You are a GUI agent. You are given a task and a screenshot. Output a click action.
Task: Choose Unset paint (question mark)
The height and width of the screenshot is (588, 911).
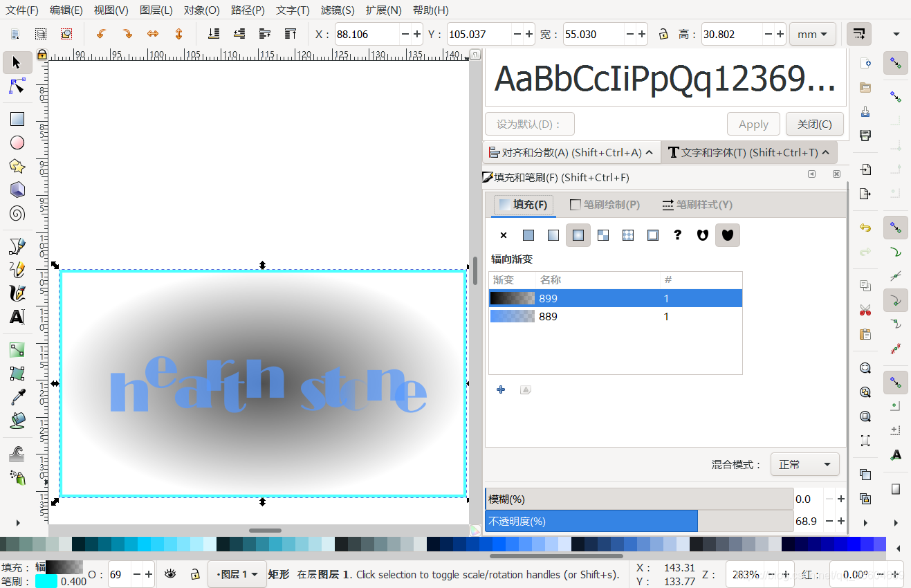678,235
